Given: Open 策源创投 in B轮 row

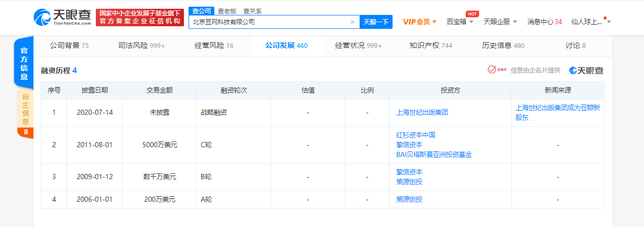Looking at the screenshot, I should (409, 182).
